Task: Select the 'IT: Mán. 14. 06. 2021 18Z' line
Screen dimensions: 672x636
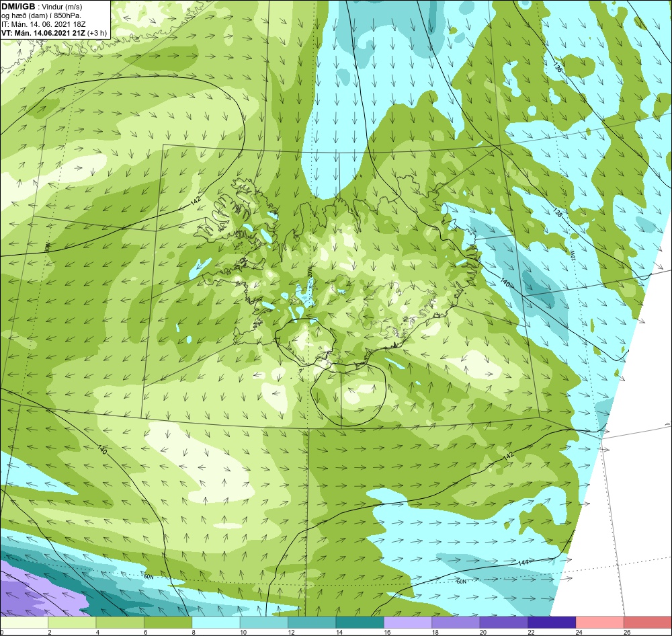Action: tap(43, 24)
